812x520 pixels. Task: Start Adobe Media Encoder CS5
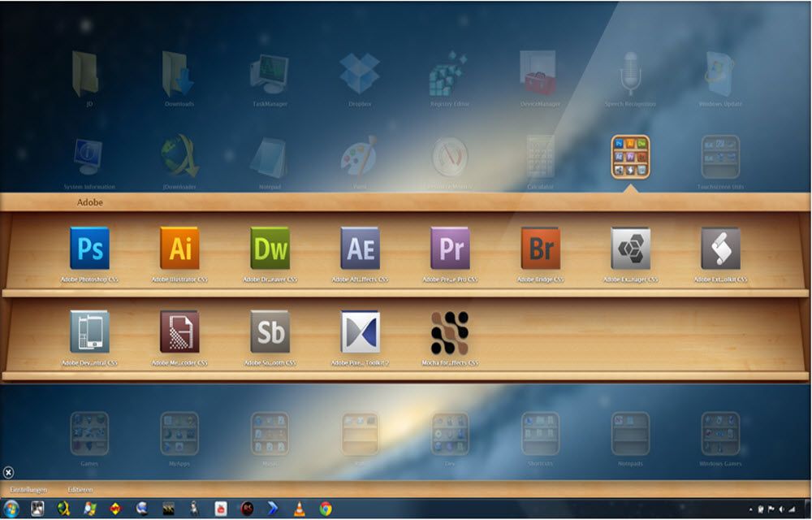[179, 331]
